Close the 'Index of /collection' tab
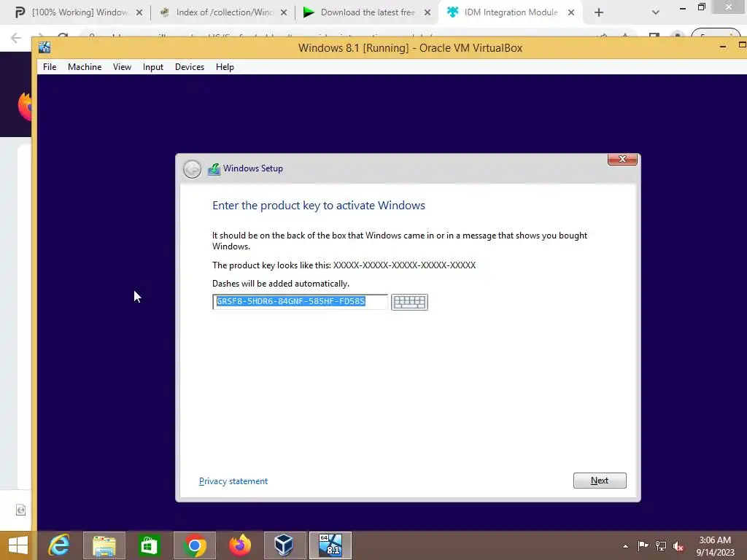This screenshot has width=747, height=560. (284, 13)
